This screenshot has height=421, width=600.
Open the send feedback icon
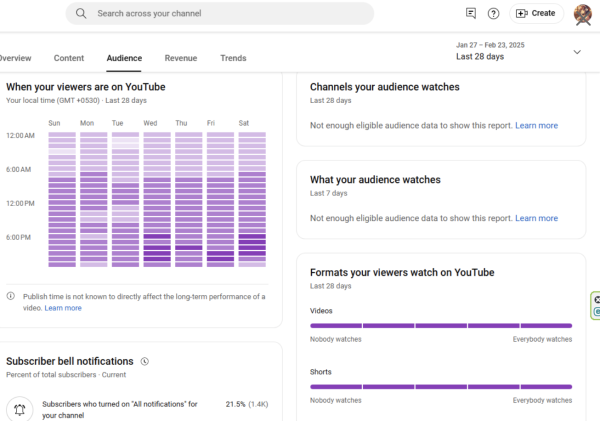(471, 13)
